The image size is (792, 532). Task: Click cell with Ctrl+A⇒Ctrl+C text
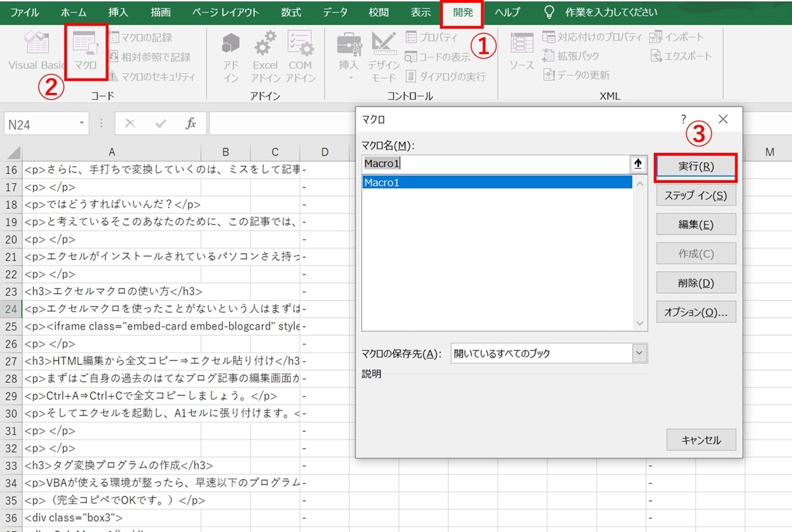112,396
